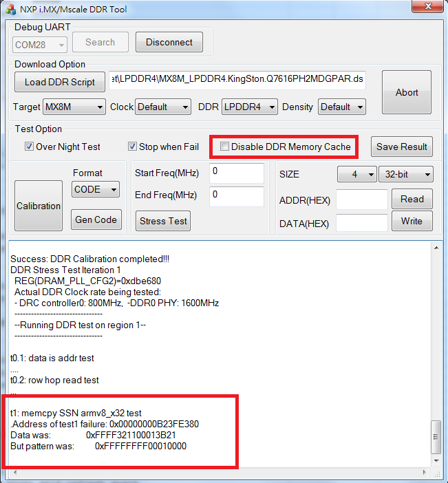Viewport: 448px width, 483px height.
Task: Click the DATA(HEX) input field
Action: (x=362, y=223)
